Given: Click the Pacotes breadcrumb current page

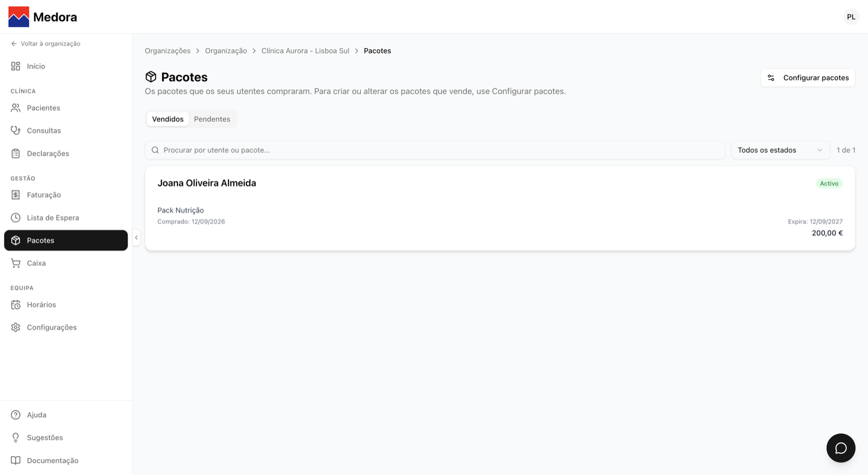Looking at the screenshot, I should point(378,50).
